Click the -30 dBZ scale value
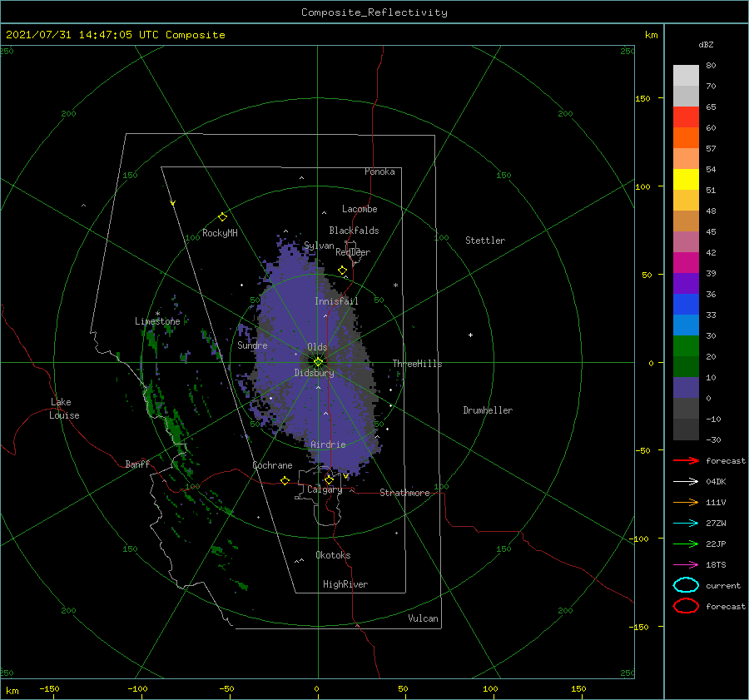 point(713,439)
